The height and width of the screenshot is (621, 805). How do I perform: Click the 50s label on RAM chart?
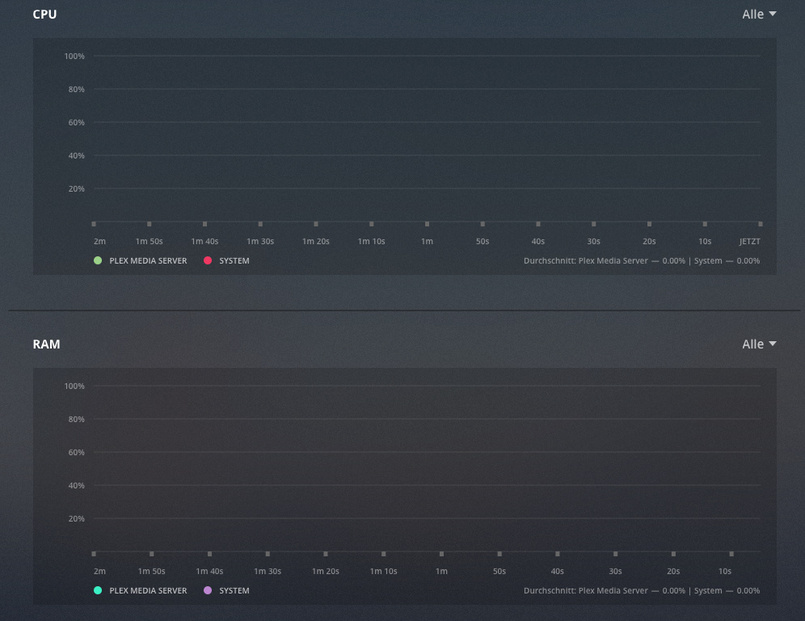click(x=500, y=571)
